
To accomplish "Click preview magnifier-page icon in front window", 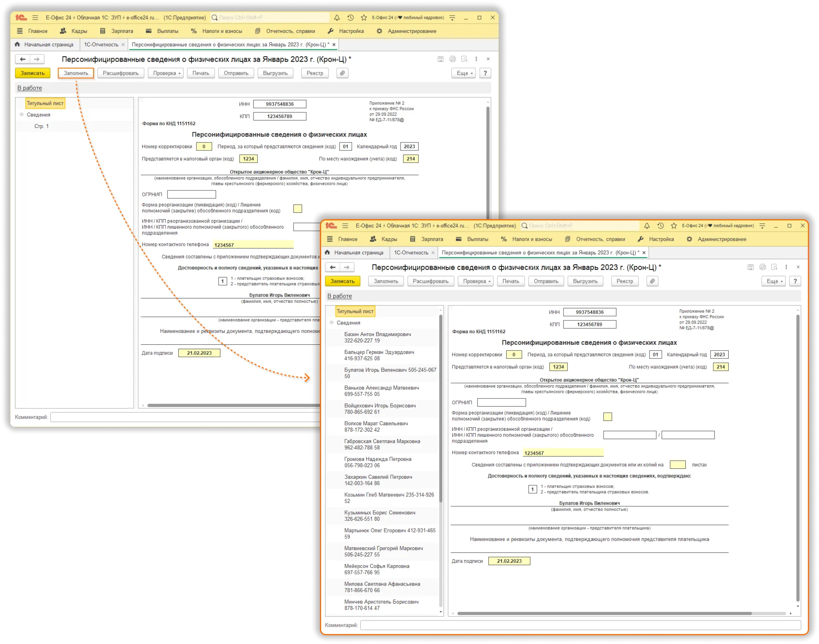I will (x=774, y=267).
